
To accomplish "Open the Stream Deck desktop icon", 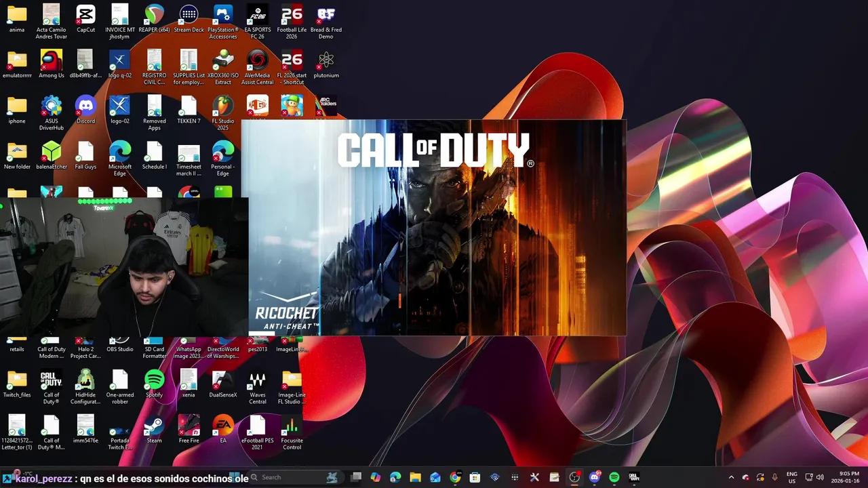I will [189, 18].
